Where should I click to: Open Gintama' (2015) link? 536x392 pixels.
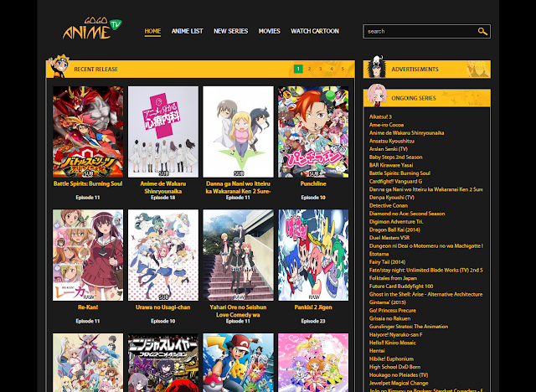387,302
